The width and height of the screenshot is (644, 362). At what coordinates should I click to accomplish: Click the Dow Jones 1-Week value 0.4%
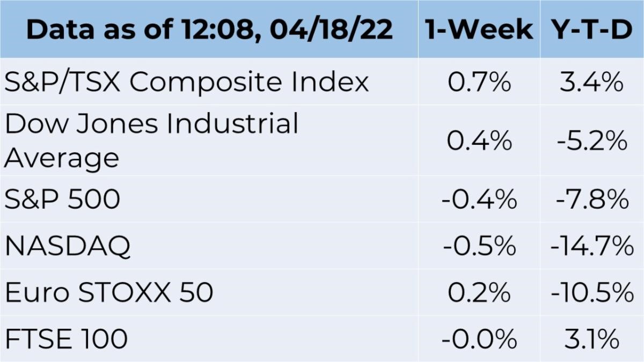pos(479,141)
